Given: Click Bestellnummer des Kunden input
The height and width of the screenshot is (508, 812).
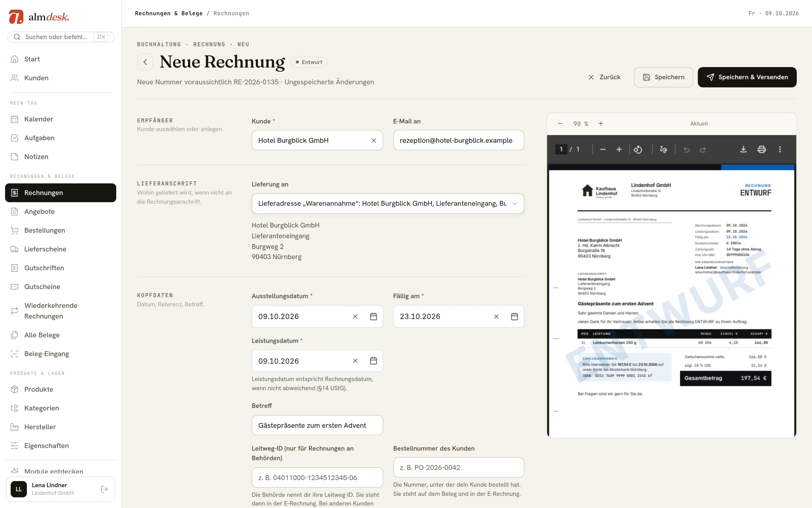Looking at the screenshot, I should pos(458,468).
